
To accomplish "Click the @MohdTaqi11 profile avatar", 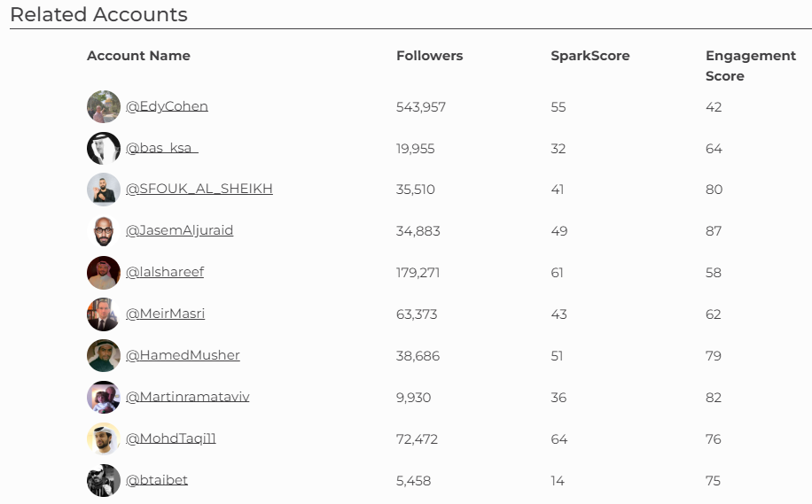I will pyautogui.click(x=104, y=439).
